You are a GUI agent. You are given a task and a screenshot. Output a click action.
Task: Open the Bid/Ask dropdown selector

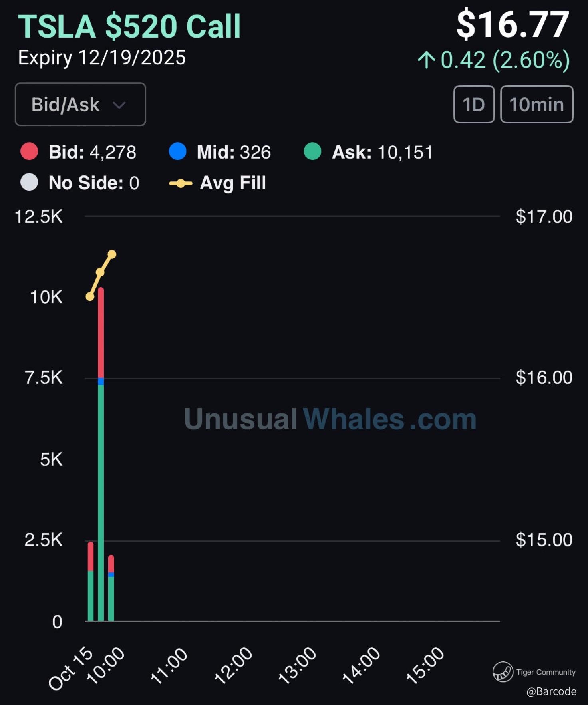(x=80, y=105)
